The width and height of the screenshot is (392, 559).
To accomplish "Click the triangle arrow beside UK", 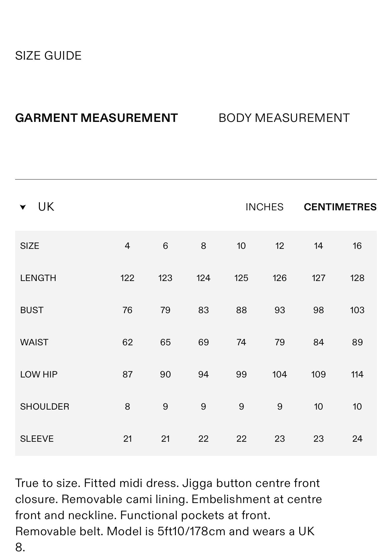I will [x=23, y=207].
